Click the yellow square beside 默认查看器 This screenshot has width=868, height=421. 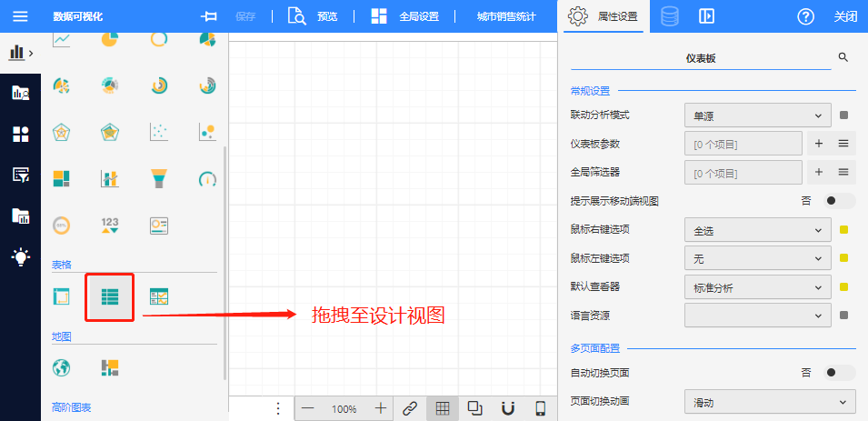click(843, 287)
